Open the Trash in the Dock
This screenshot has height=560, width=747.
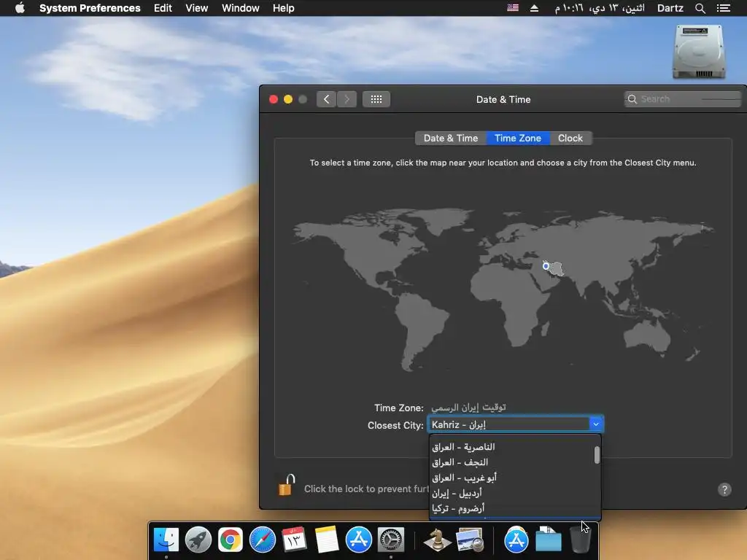[x=580, y=540]
